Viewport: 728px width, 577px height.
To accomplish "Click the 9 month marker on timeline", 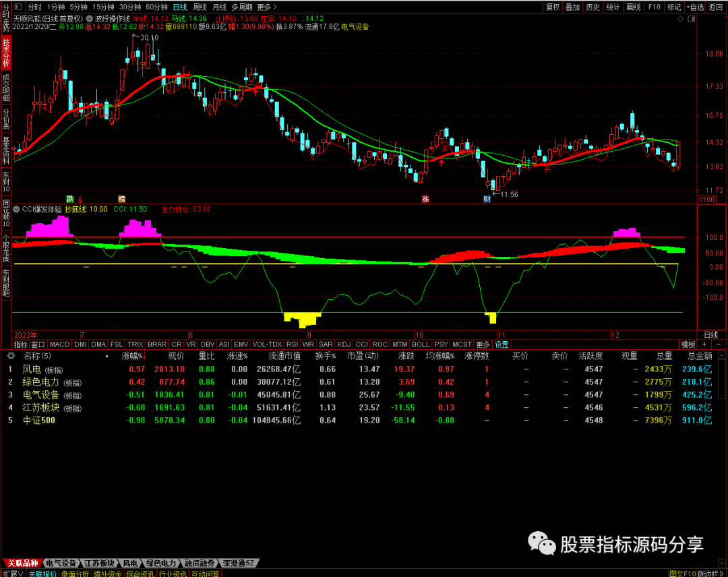I will pyautogui.click(x=309, y=335).
